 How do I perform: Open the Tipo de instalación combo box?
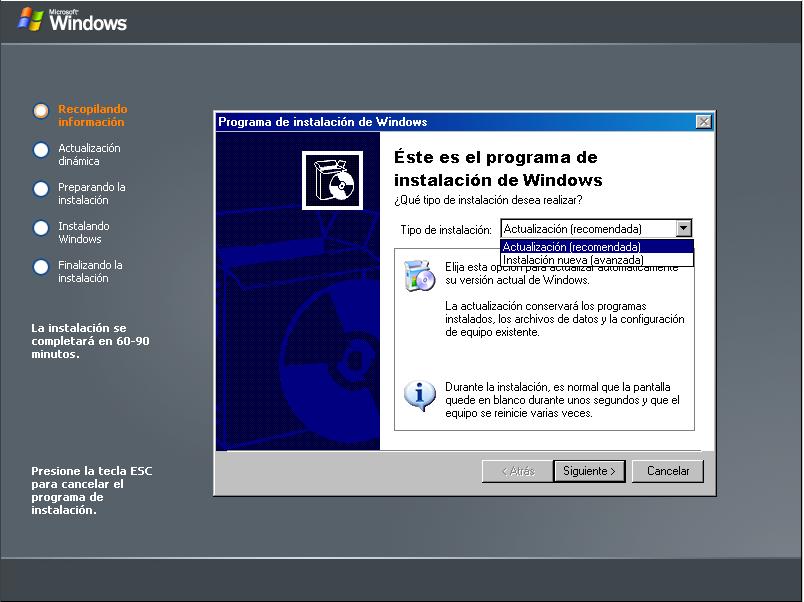pos(596,229)
